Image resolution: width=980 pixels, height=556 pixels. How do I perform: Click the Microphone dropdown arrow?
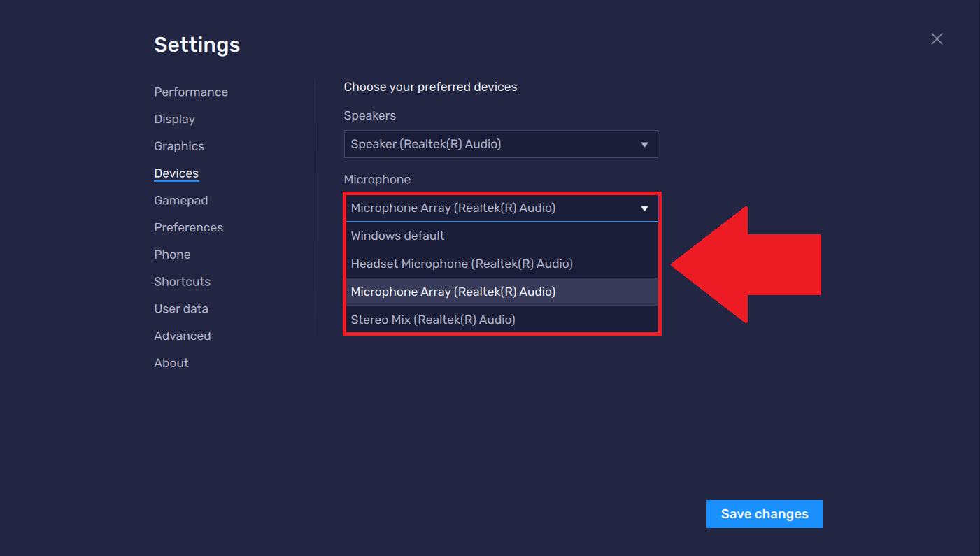(644, 208)
